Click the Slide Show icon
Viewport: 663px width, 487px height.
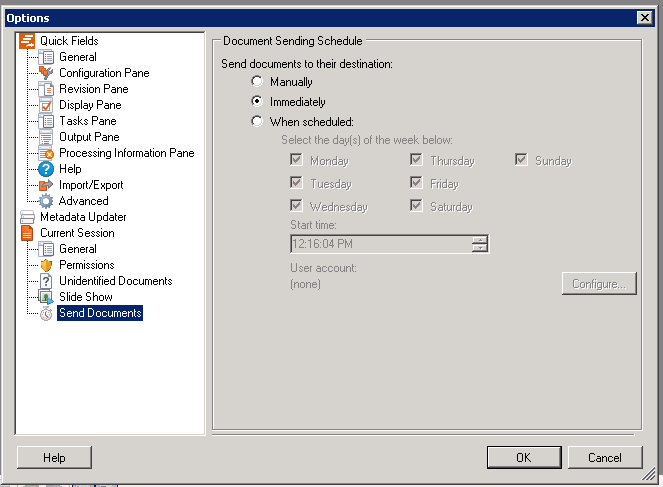pos(46,297)
